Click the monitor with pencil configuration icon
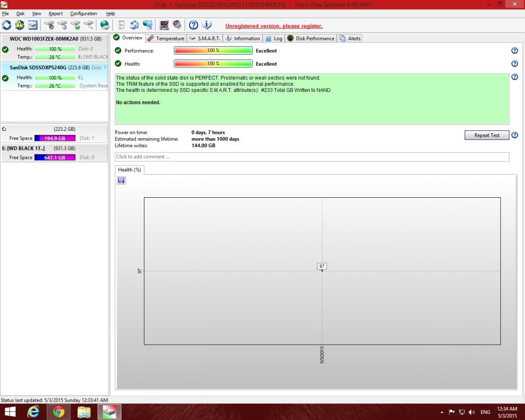Image resolution: width=525 pixels, height=420 pixels. 164,25
